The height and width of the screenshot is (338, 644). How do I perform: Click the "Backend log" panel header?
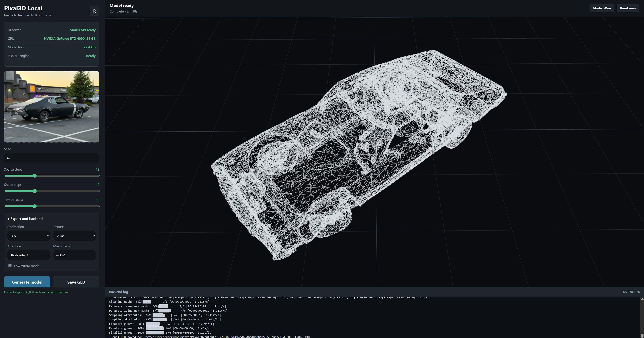119,292
